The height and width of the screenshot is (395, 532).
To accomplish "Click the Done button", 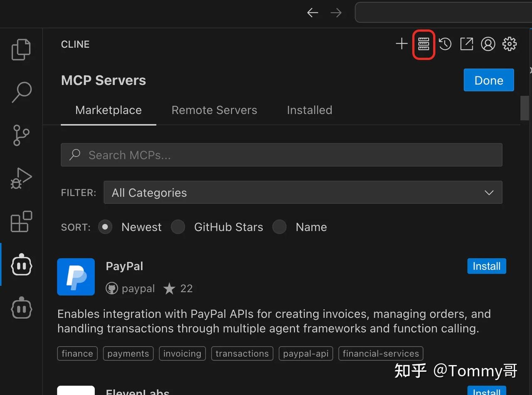I will point(489,80).
